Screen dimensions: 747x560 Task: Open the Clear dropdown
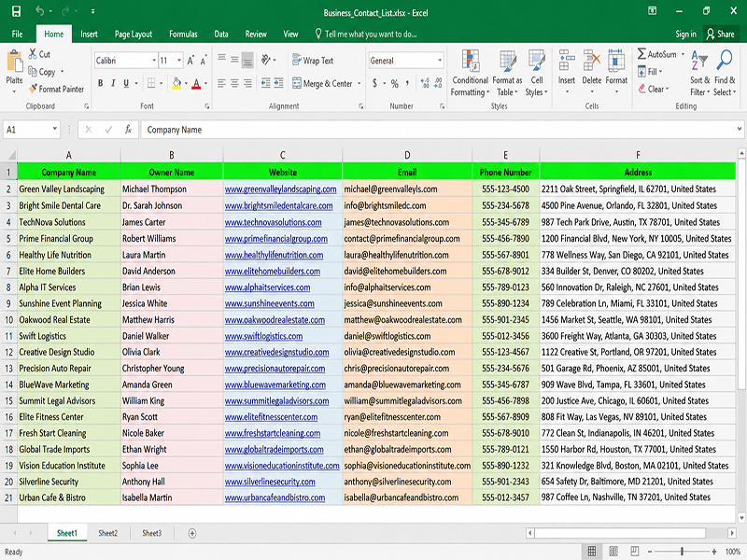pyautogui.click(x=653, y=89)
